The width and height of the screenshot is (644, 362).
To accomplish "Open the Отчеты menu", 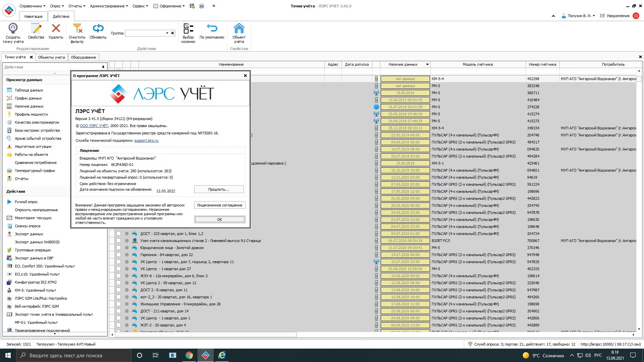I will point(77,6).
